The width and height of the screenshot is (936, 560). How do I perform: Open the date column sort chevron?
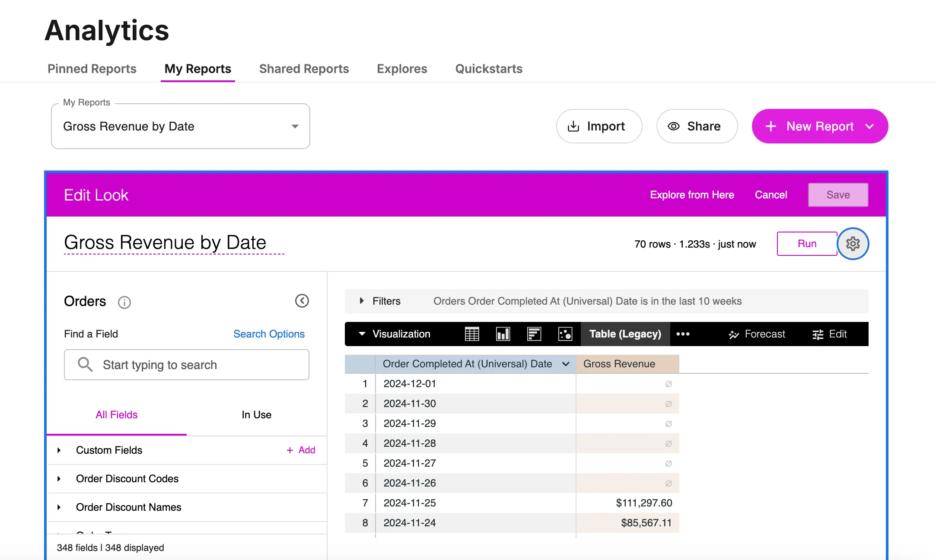(x=566, y=364)
